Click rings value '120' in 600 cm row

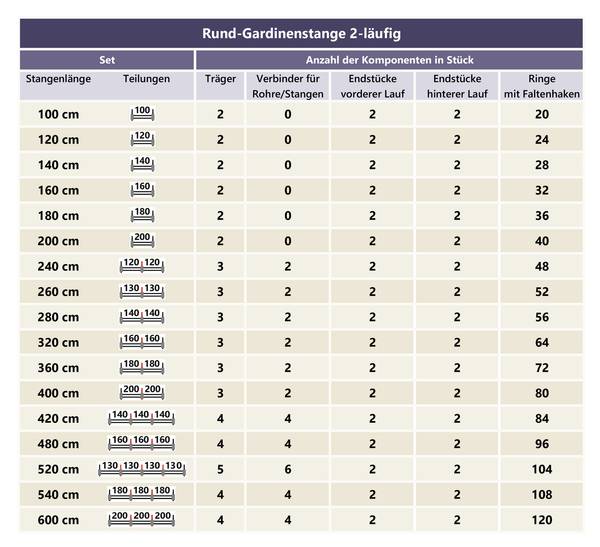542,519
